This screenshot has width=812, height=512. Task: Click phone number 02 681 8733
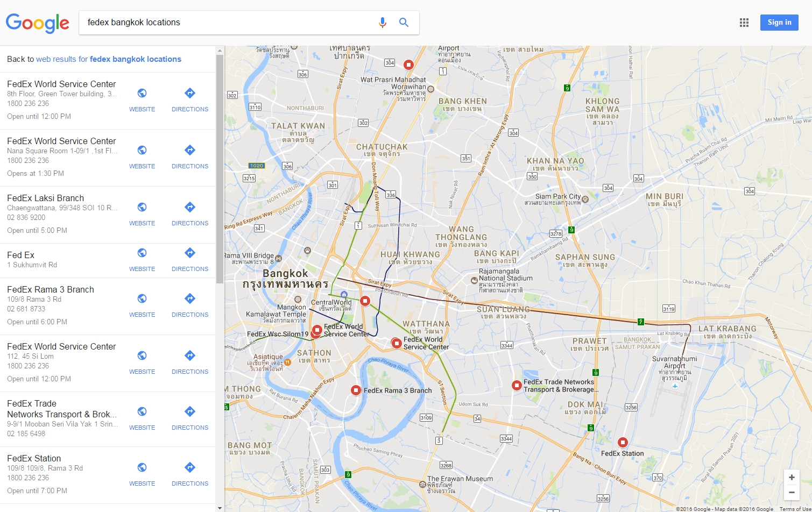26,309
